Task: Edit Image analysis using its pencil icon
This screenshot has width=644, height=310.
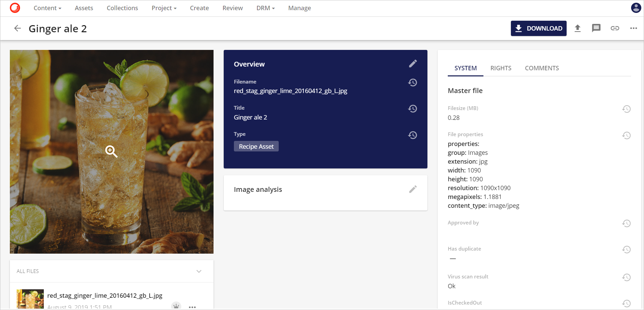Action: click(x=413, y=189)
